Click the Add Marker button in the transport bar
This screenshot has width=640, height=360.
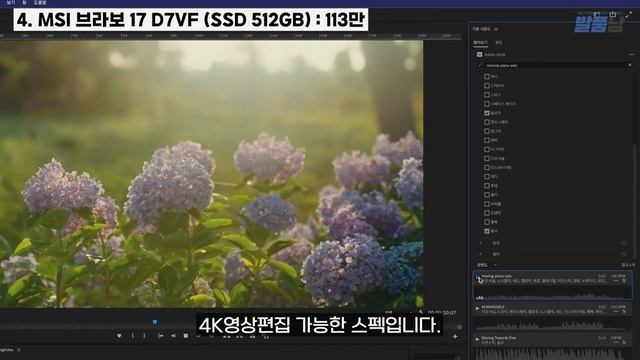tap(119, 336)
